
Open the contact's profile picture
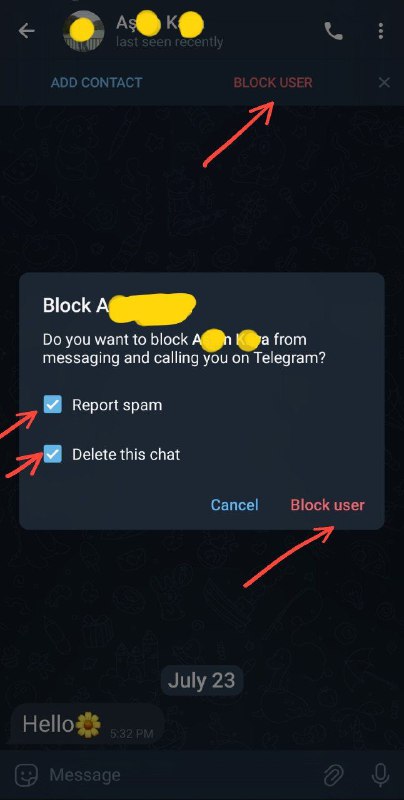pyautogui.click(x=83, y=31)
